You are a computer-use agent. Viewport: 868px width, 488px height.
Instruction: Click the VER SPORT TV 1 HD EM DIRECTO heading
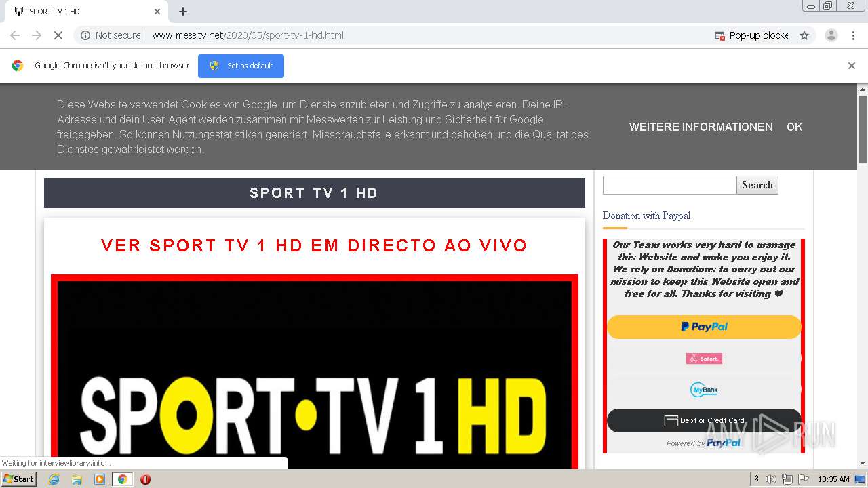pyautogui.click(x=314, y=245)
